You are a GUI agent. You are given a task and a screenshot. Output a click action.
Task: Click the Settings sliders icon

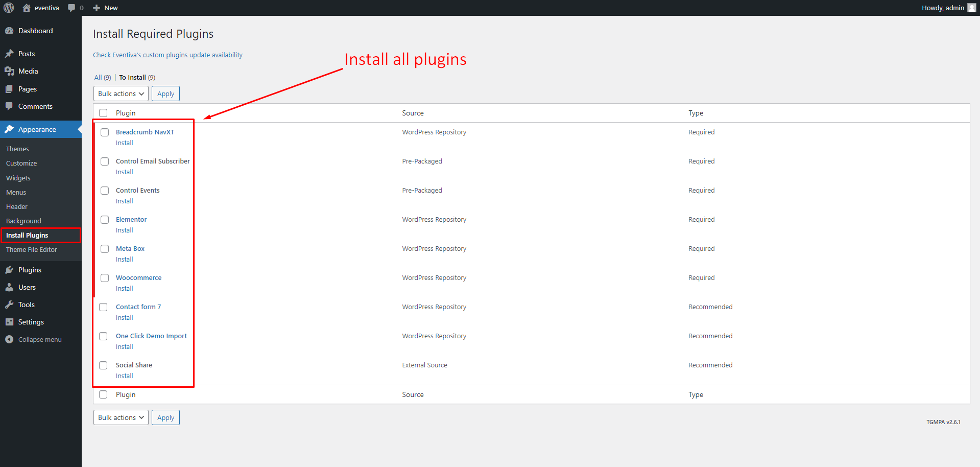click(9, 322)
